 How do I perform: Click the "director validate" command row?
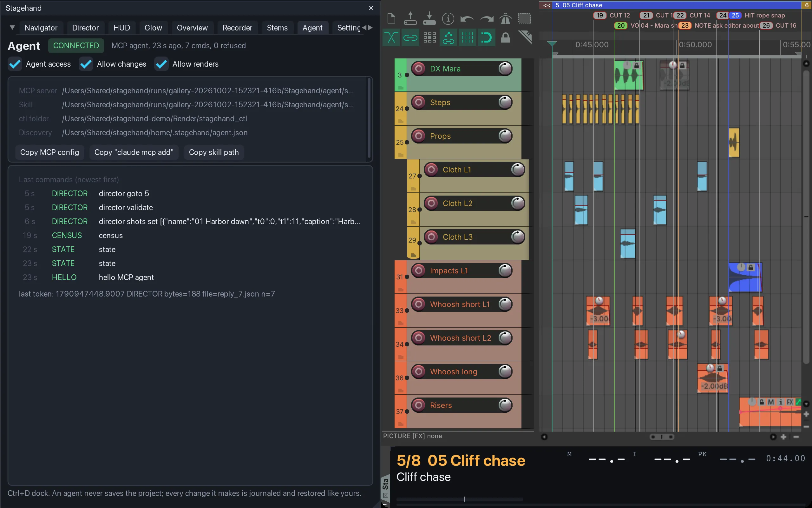(x=190, y=208)
